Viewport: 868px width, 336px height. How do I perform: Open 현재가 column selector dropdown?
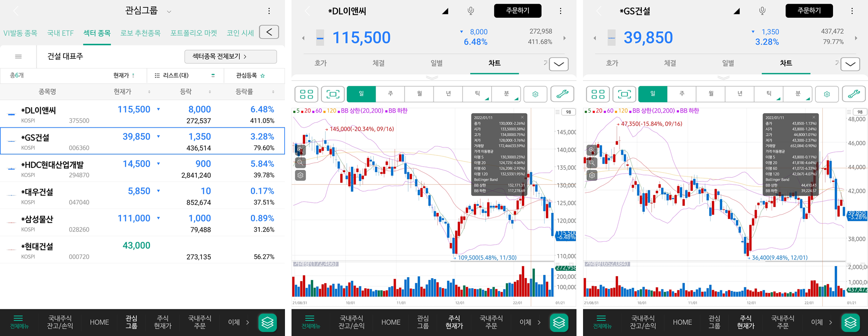(124, 76)
